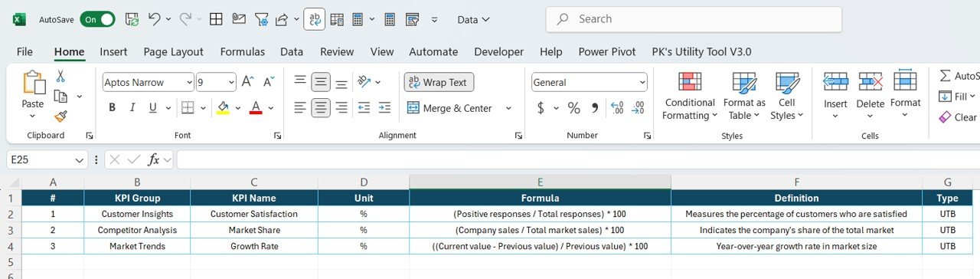Open the font name Aptos Narrow dropdown
Viewport: 980px width, 279px height.
pyautogui.click(x=189, y=82)
